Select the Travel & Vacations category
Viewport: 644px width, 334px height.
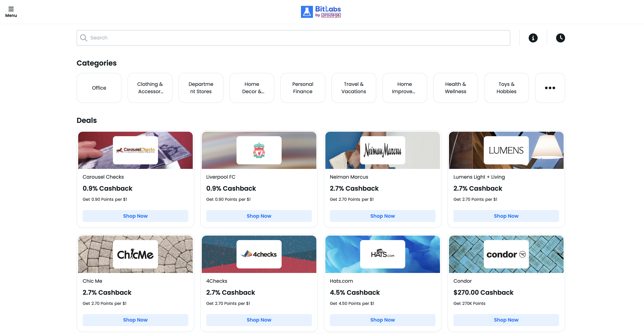[354, 88]
